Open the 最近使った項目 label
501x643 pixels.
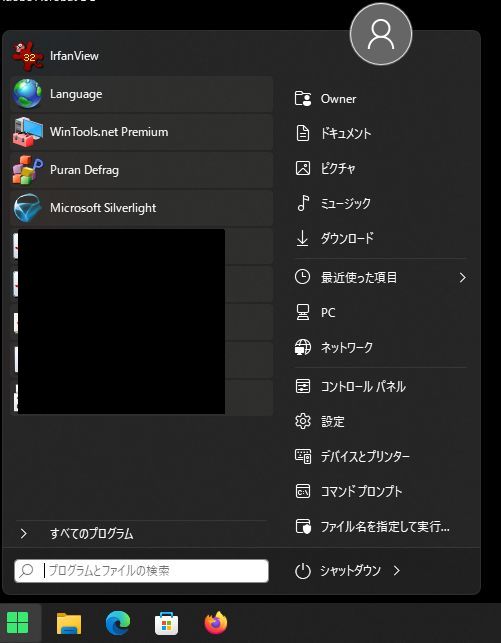[x=359, y=278]
